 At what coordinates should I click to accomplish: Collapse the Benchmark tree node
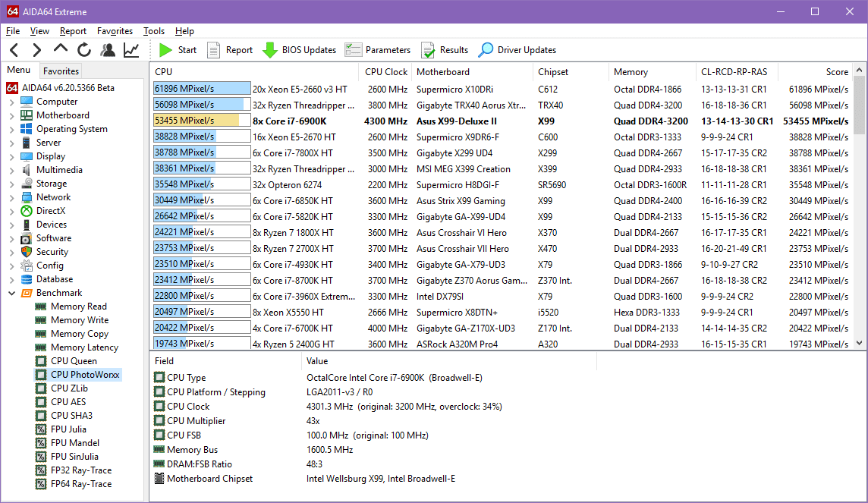tap(11, 293)
